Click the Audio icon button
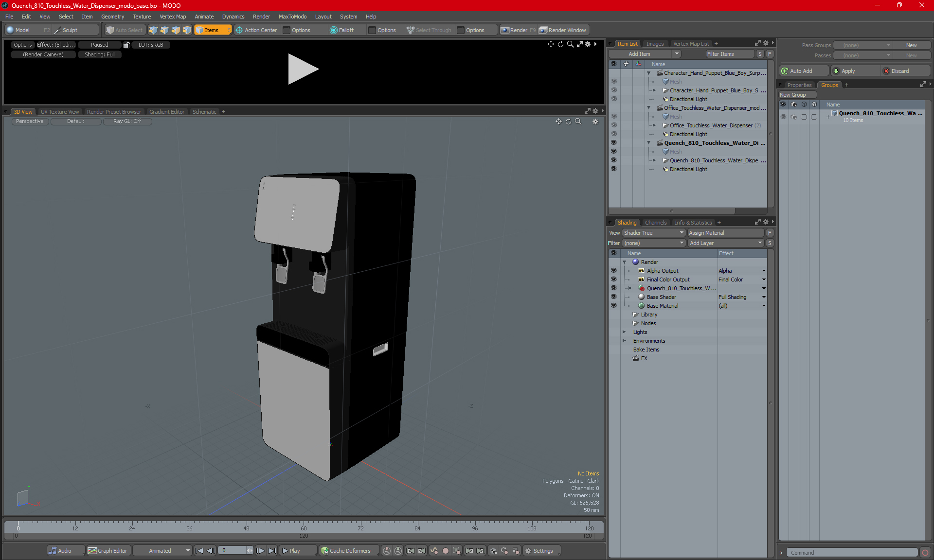934x560 pixels. pyautogui.click(x=60, y=551)
